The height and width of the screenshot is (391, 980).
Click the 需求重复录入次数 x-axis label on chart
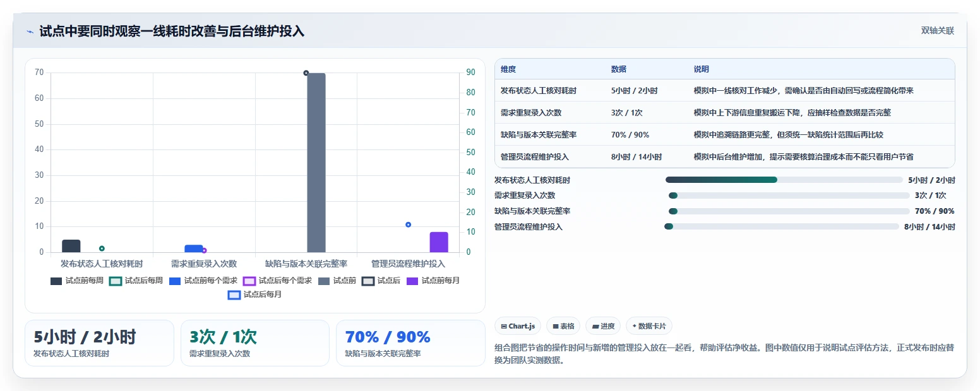click(x=204, y=264)
